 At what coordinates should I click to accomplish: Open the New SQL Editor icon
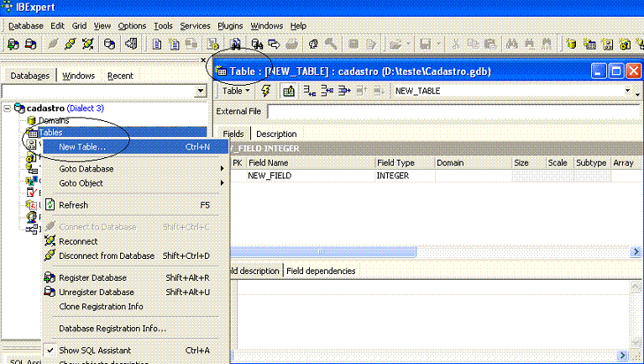pos(174,44)
